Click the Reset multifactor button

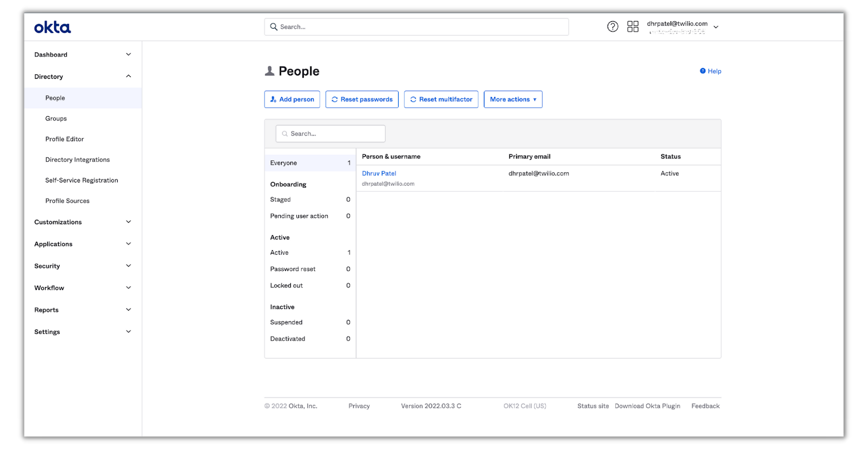pyautogui.click(x=441, y=99)
